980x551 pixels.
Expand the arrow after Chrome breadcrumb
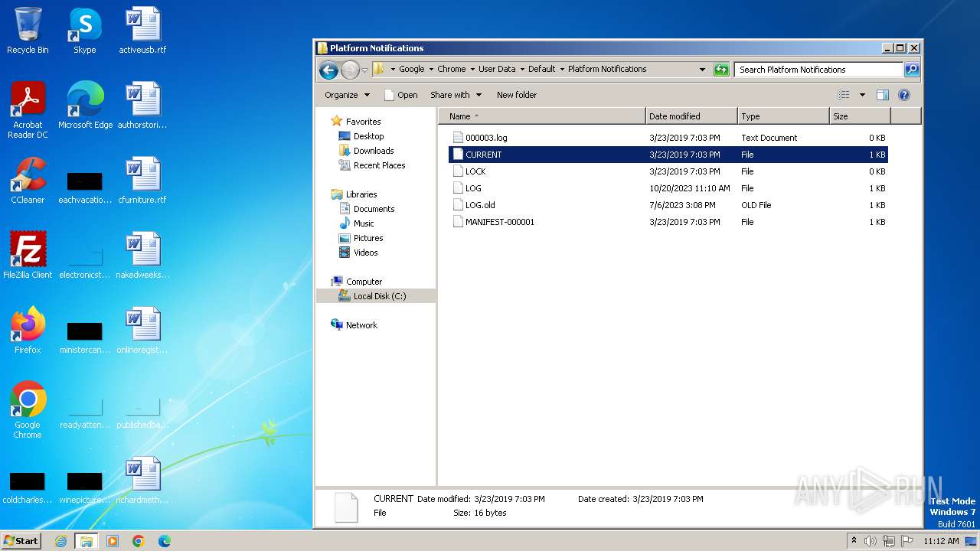click(x=472, y=69)
